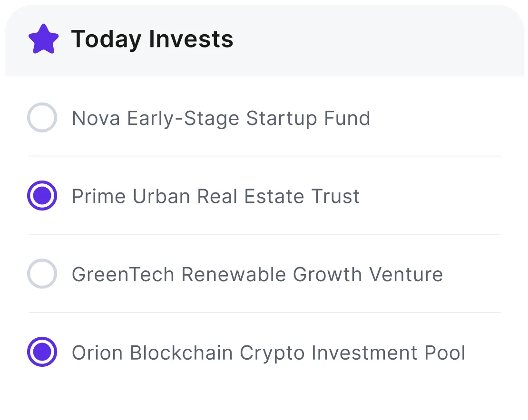Click the divider below the Nova fund row

click(x=264, y=156)
